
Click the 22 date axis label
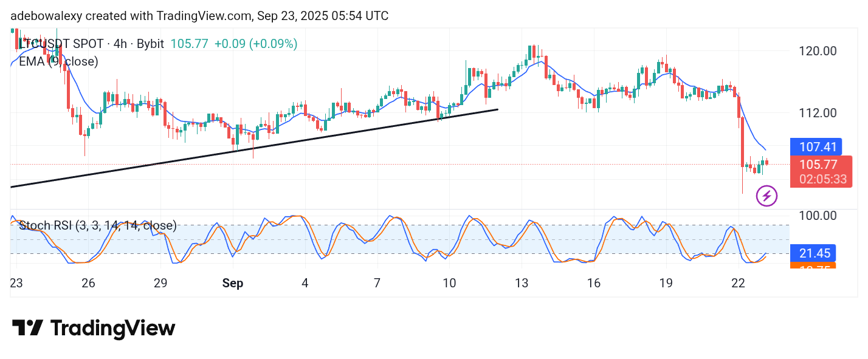point(739,284)
